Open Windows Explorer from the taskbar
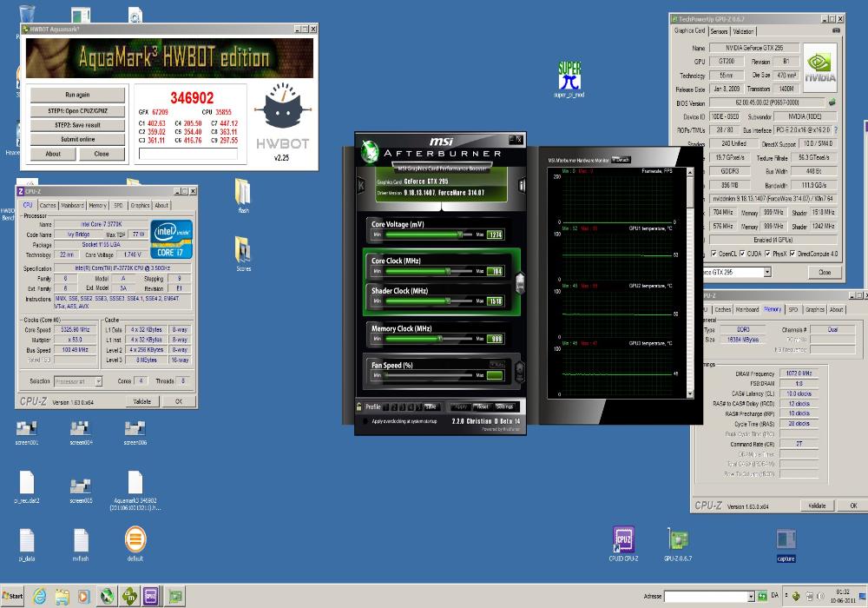The height and width of the screenshot is (608, 868). [x=62, y=597]
